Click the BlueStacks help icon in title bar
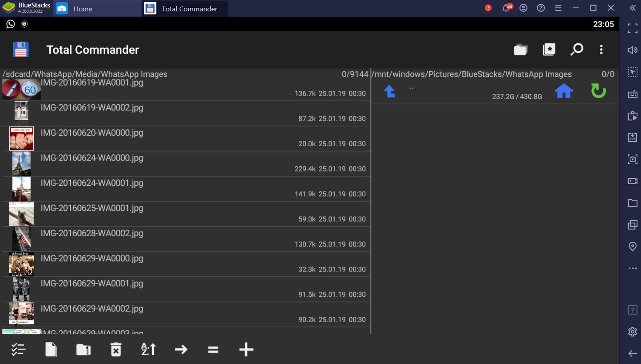This screenshot has width=641, height=364. 541,8
